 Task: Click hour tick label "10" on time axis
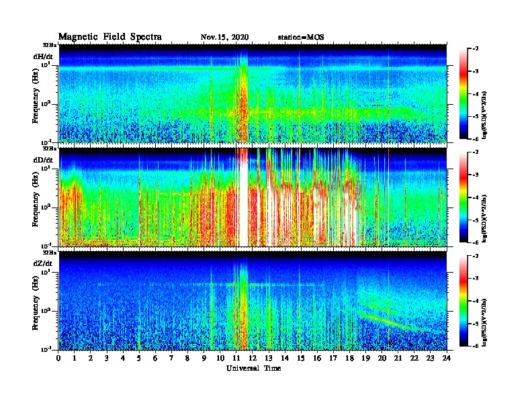click(220, 358)
